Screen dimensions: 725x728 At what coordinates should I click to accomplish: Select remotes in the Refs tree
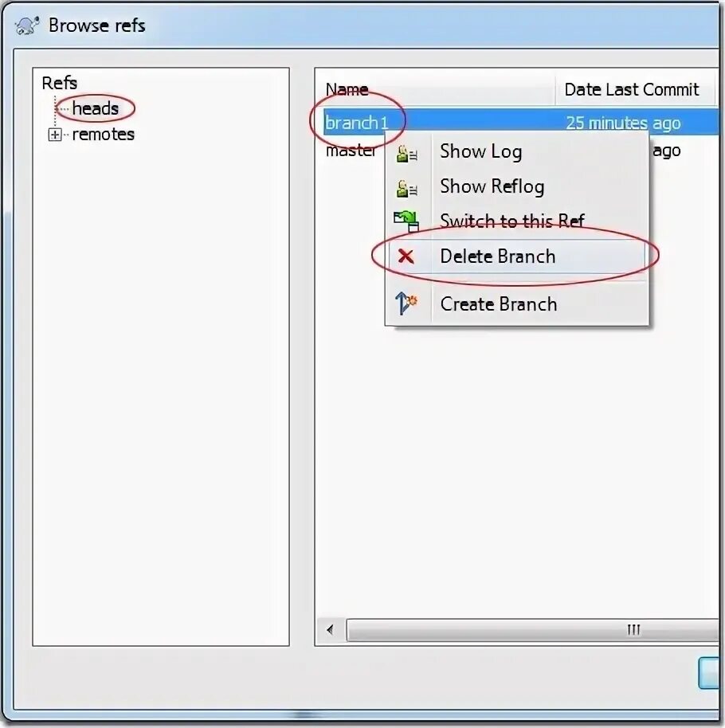[103, 135]
